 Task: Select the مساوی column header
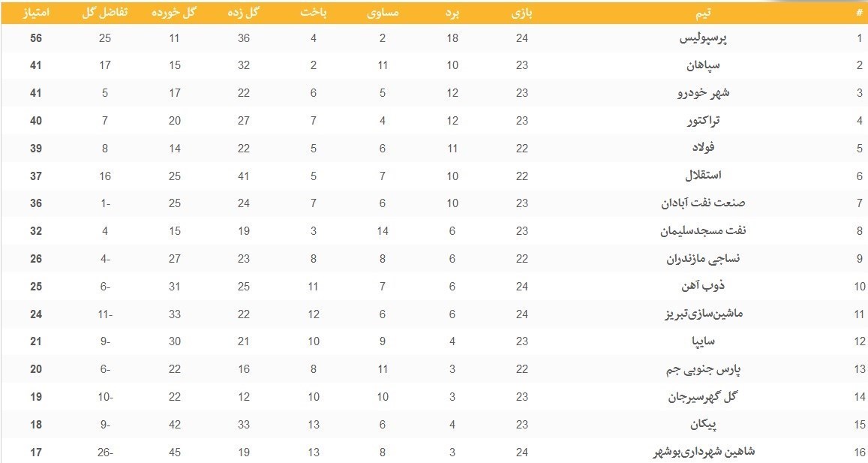tap(383, 13)
